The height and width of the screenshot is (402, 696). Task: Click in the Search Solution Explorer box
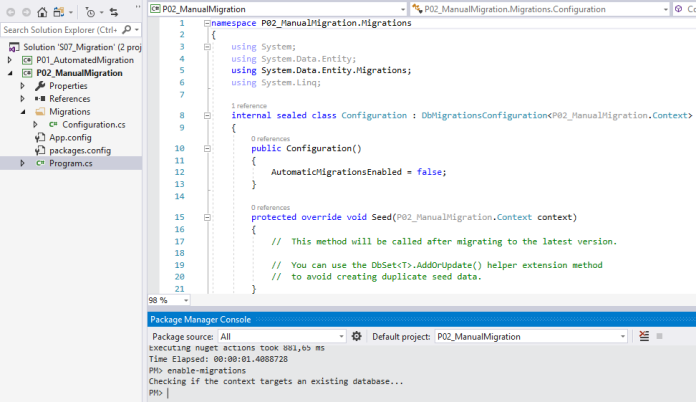point(60,30)
